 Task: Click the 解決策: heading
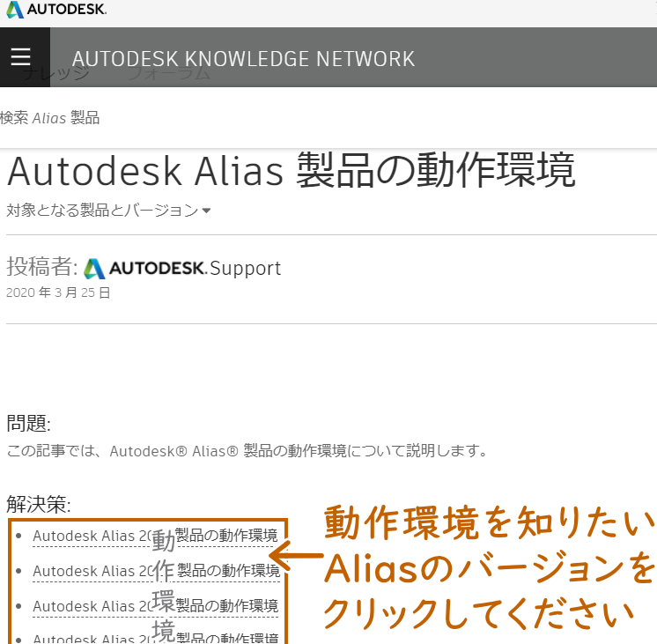(39, 505)
